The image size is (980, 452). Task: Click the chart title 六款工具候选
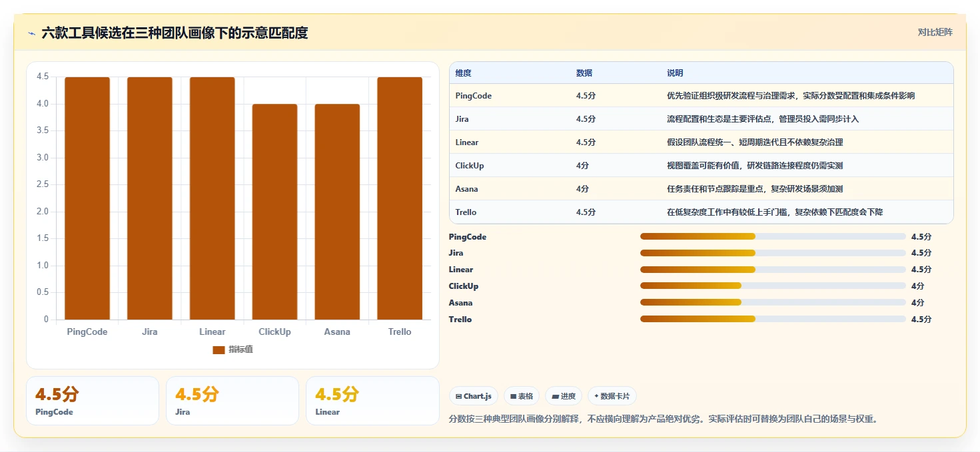pyautogui.click(x=175, y=33)
